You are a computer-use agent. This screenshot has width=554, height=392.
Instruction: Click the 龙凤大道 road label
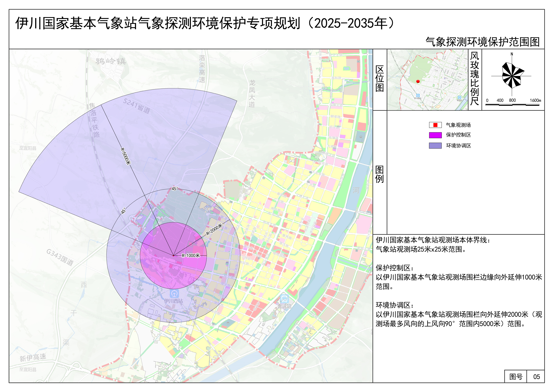pyautogui.click(x=252, y=94)
